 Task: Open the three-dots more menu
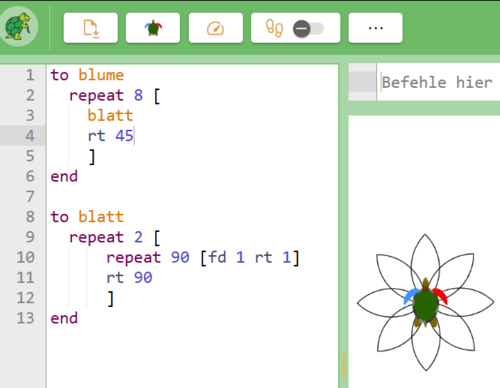(376, 28)
